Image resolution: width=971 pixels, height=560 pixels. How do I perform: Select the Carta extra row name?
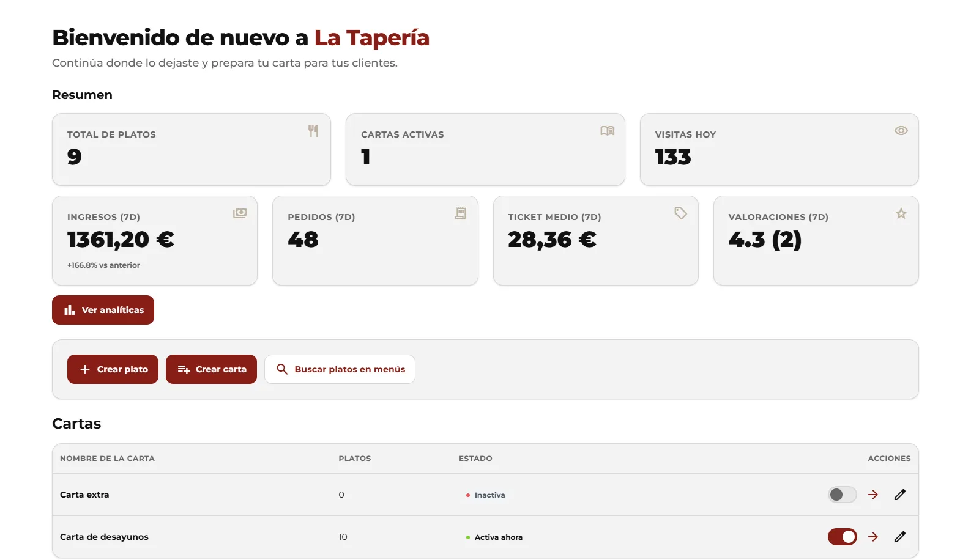tap(84, 495)
